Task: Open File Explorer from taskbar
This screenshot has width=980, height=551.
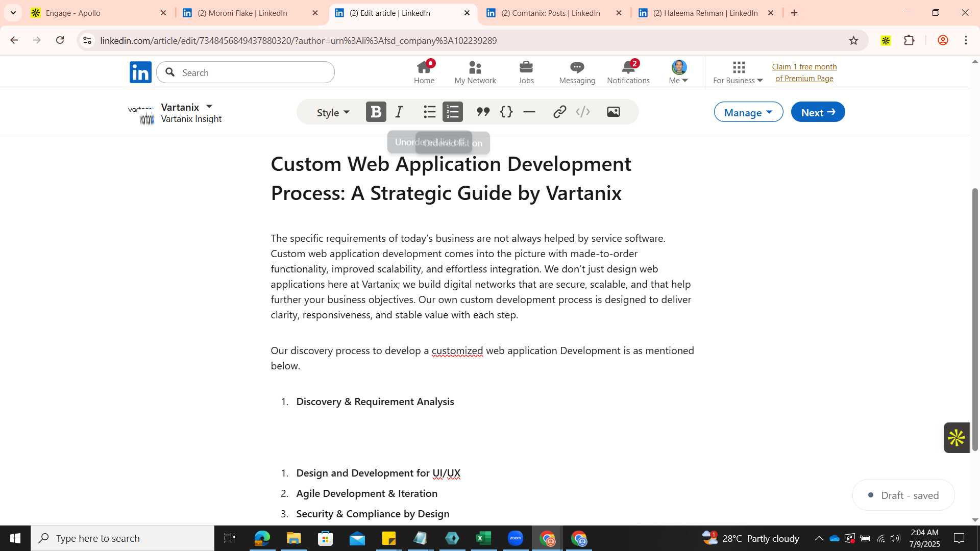Action: coord(293,538)
